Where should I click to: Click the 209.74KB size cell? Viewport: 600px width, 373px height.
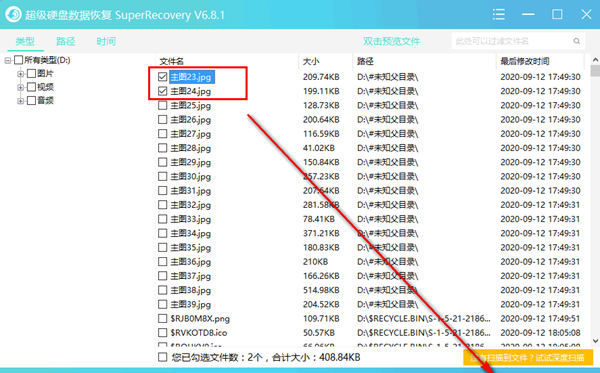point(321,77)
